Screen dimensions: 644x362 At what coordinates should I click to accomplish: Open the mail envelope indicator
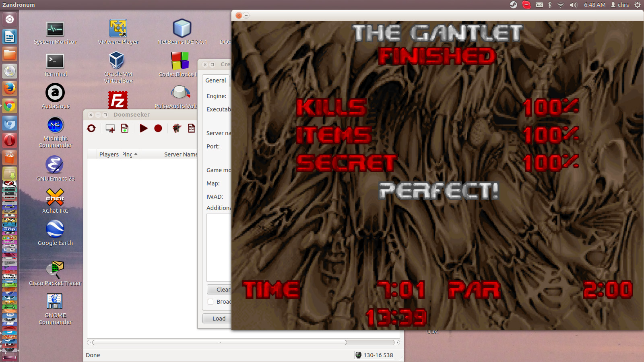click(x=539, y=5)
